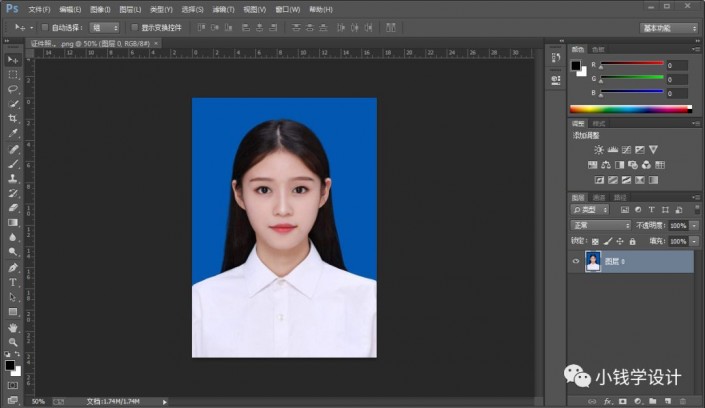Hide 图层 0 using eye icon
Screen dimensions: 705x408
pyautogui.click(x=576, y=261)
